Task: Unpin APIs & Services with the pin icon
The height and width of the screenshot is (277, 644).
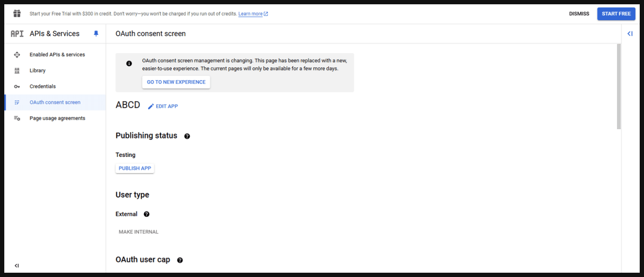Action: (96, 33)
